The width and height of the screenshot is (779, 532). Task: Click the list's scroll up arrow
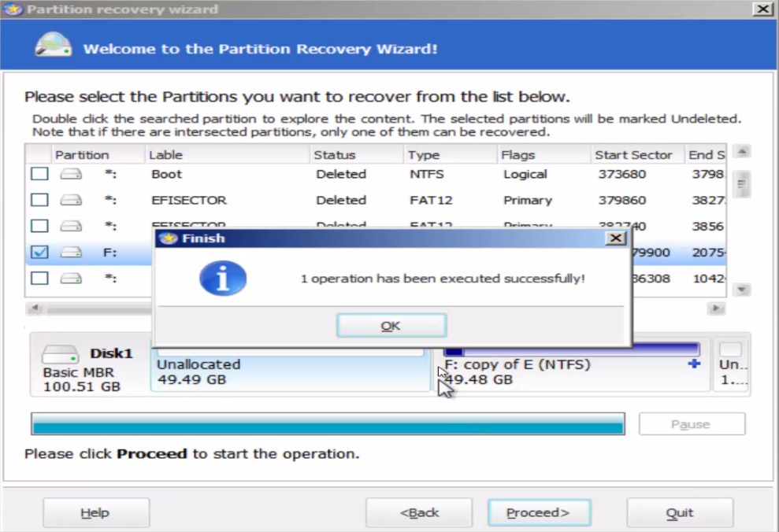(742, 151)
